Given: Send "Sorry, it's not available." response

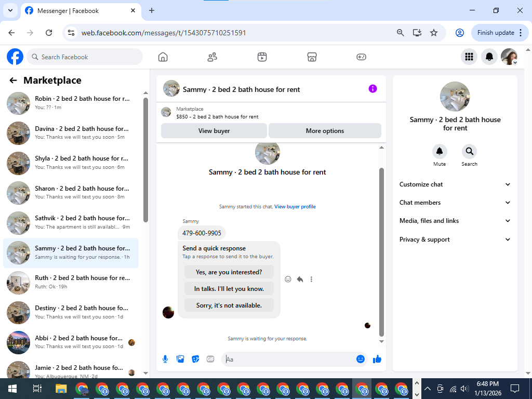Looking at the screenshot, I should pos(229,305).
